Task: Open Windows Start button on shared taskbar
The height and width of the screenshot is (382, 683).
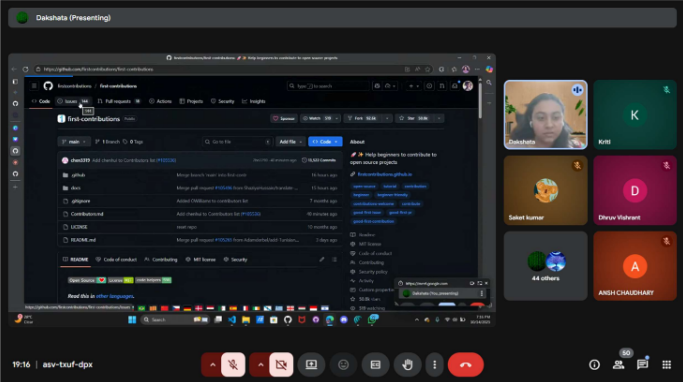Action: point(132,320)
